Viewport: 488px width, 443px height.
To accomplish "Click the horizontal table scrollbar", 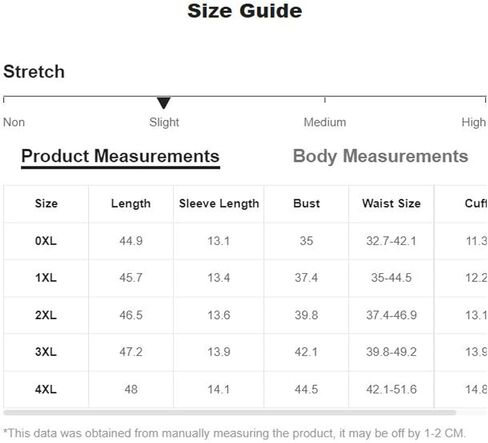I will (x=230, y=413).
